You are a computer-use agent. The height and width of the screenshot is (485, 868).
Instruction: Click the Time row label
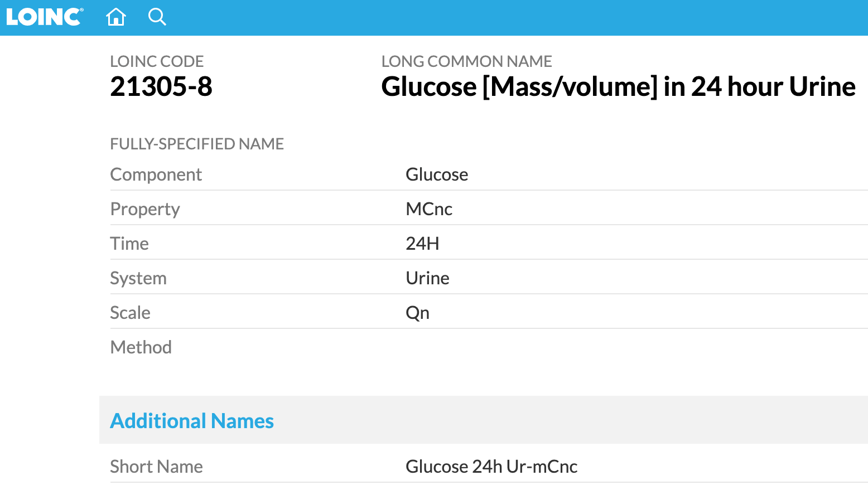tap(129, 244)
